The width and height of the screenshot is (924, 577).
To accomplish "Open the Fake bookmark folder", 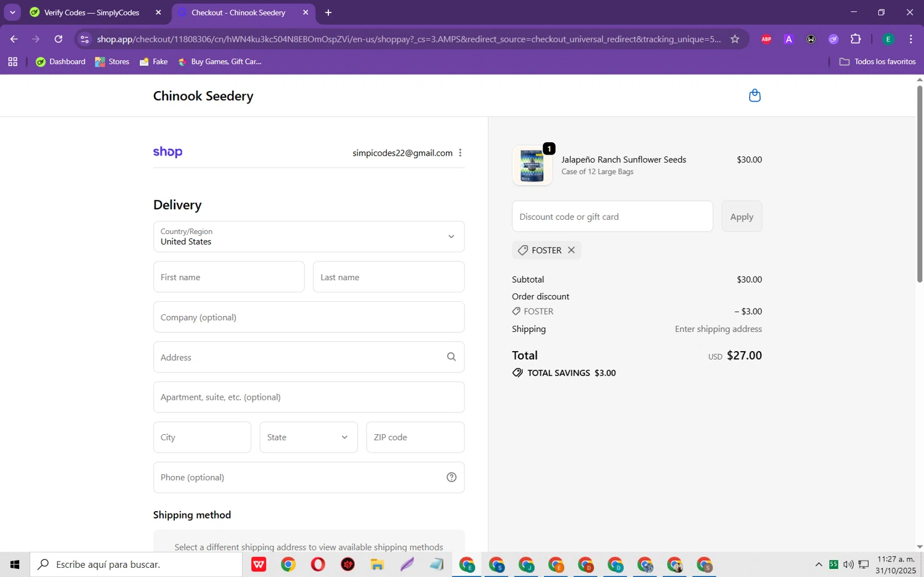I will [154, 62].
